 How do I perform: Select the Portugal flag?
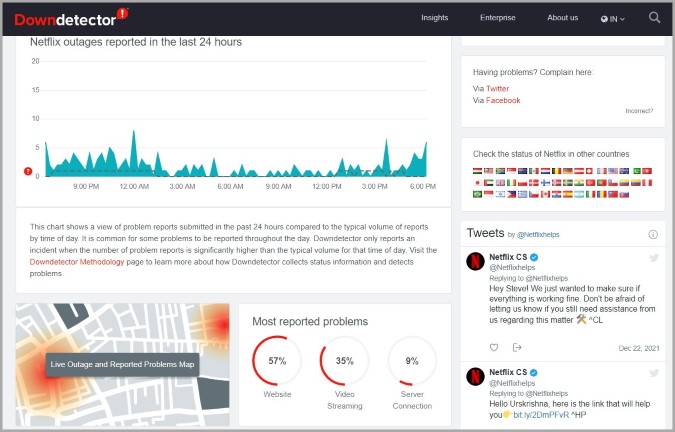(602, 183)
